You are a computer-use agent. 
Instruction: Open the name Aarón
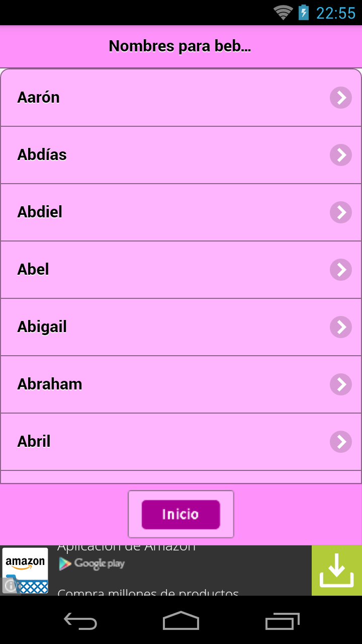click(x=39, y=98)
